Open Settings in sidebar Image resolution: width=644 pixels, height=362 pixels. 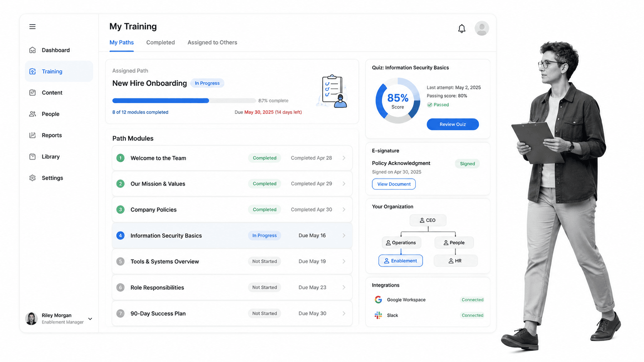[x=59, y=178]
